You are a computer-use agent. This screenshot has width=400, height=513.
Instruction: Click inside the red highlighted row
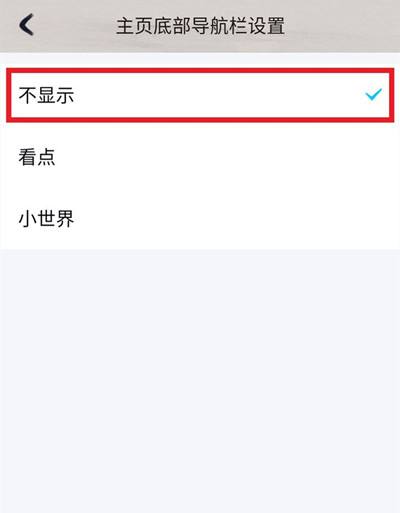pos(200,95)
